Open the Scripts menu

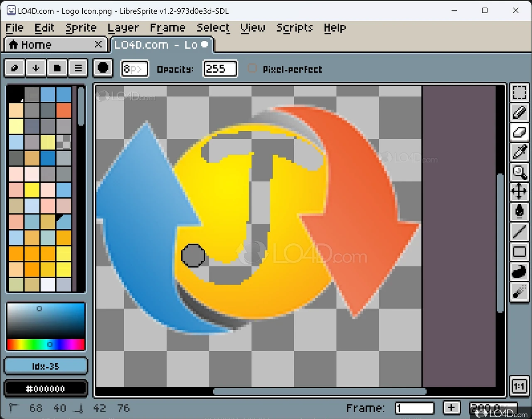(x=295, y=28)
